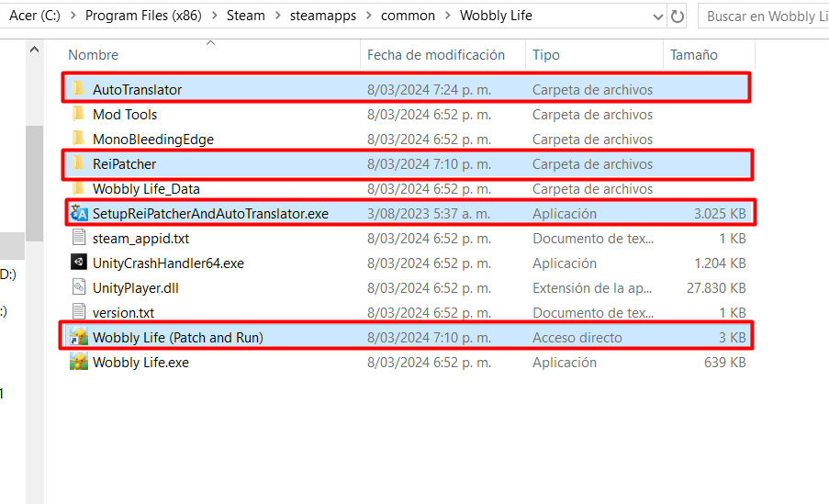Click the 639 KB size value
This screenshot has width=829, height=504.
(725, 363)
